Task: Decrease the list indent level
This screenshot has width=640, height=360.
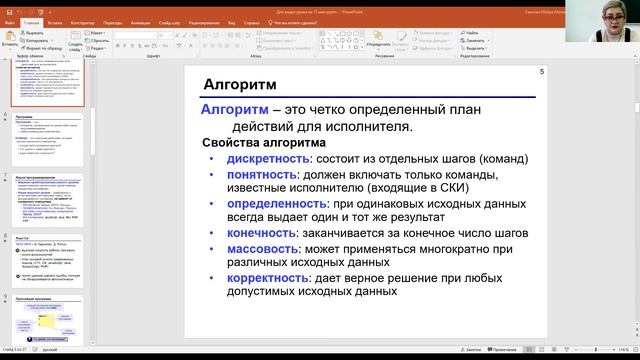Action: (x=231, y=36)
